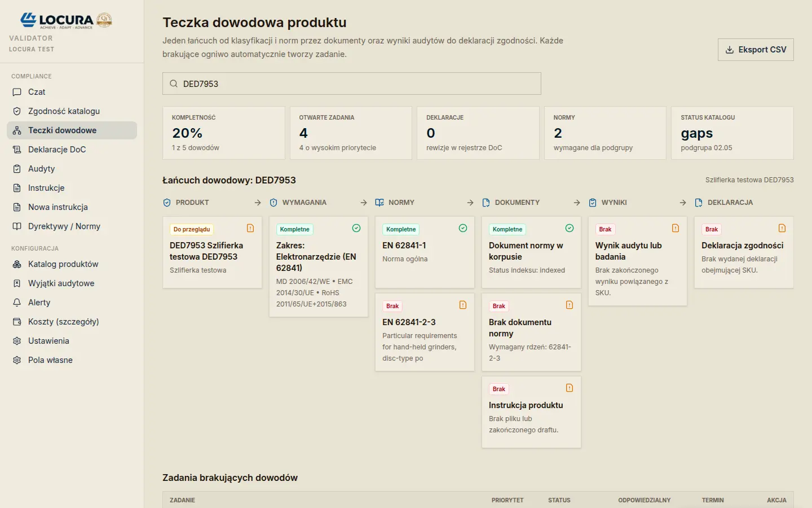The width and height of the screenshot is (812, 508).
Task: Open Wyjątki audytowe page
Action: pyautogui.click(x=72, y=283)
